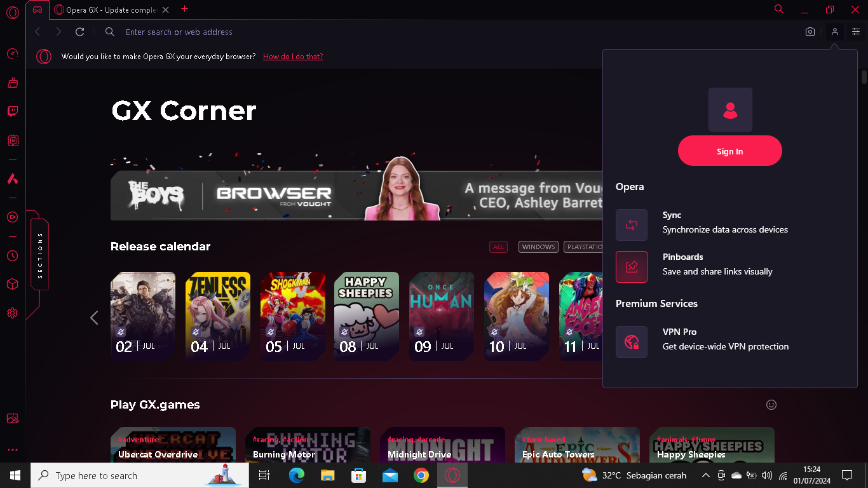Toggle notification bell on 05 JUL card
Viewport: 868px width, 488px height.
[270, 332]
